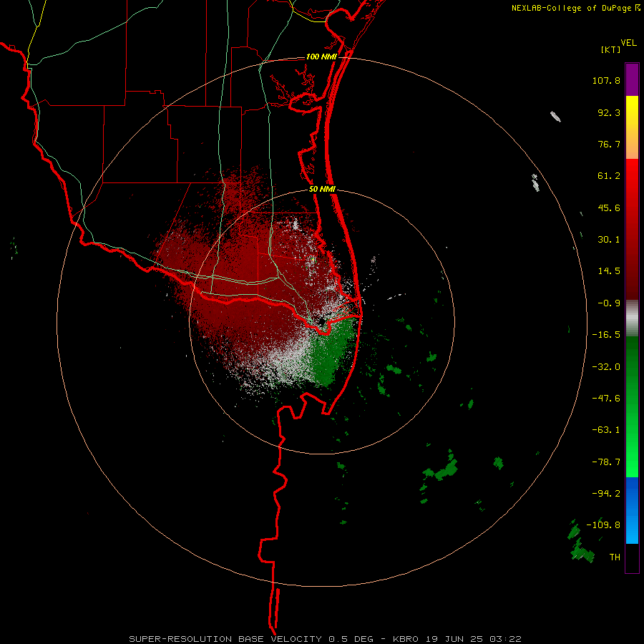Viewport: 644px width, 644px height.
Task: Click the -63.1 velocity legend value
Action: click(x=606, y=430)
